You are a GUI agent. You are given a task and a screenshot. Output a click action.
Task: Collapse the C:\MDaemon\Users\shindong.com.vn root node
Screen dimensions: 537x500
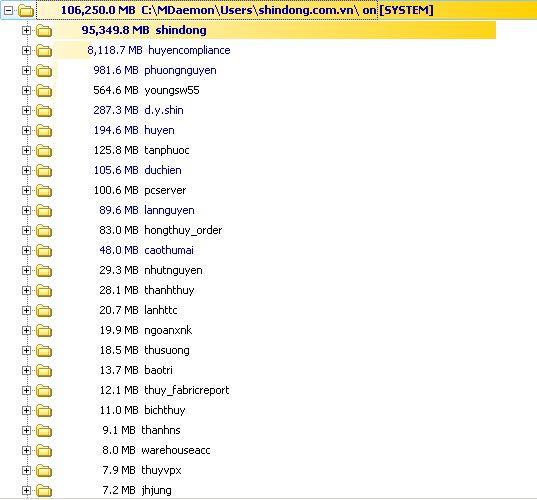tap(9, 11)
